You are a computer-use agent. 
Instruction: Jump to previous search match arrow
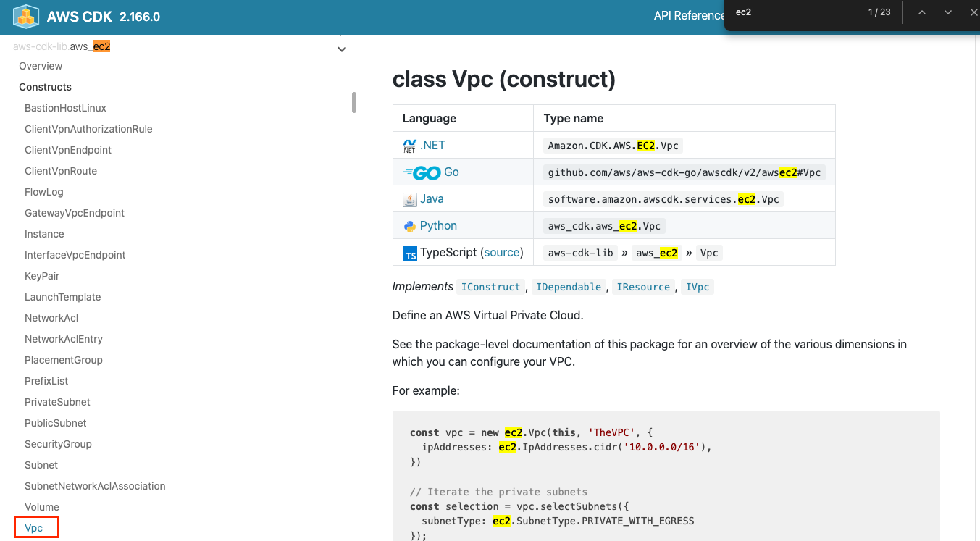(x=921, y=12)
